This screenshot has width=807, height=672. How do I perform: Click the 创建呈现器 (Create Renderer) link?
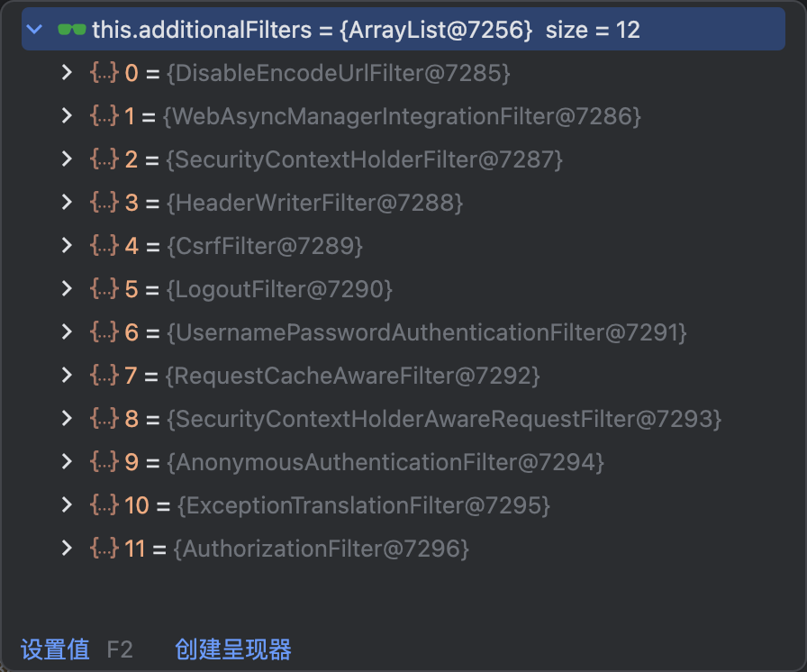coord(233,649)
